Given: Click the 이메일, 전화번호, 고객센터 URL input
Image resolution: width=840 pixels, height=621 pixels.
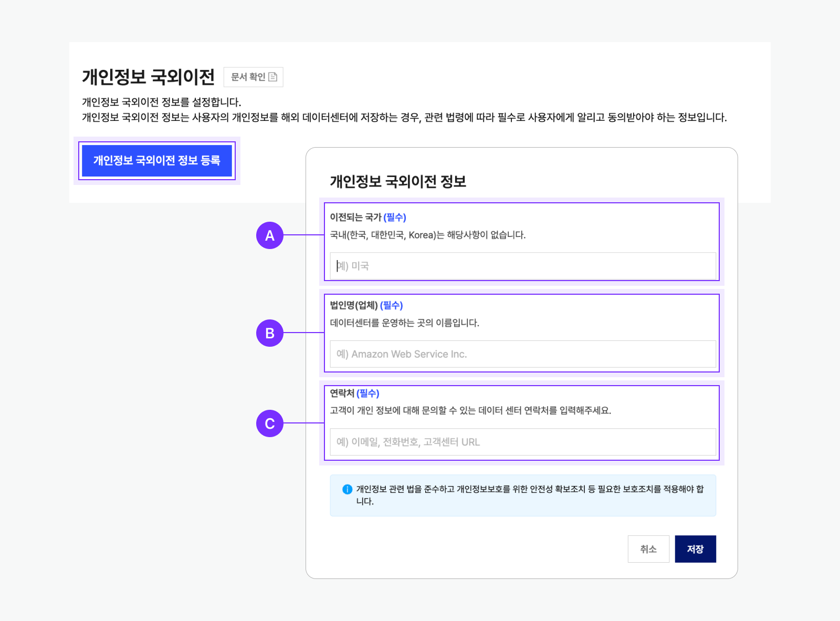Looking at the screenshot, I should tap(522, 442).
